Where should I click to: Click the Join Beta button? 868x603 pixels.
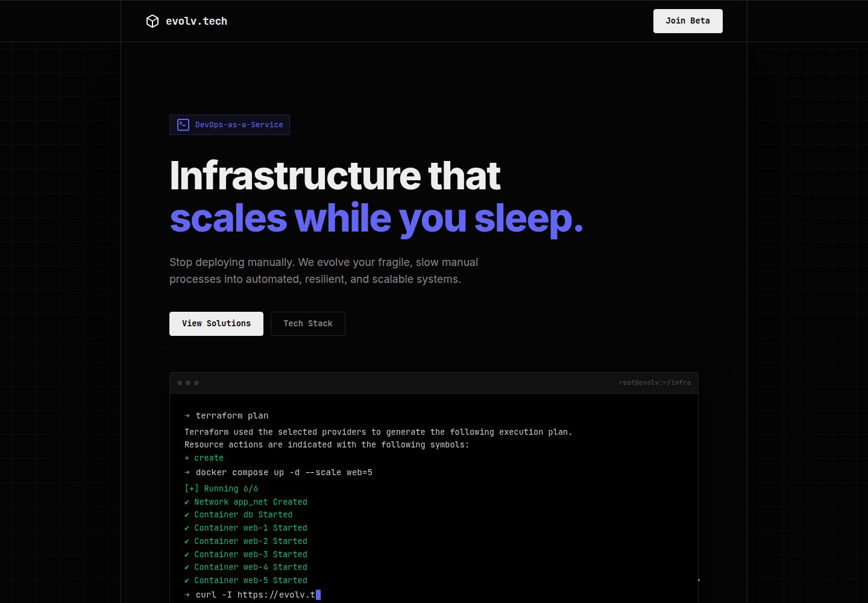coord(688,21)
